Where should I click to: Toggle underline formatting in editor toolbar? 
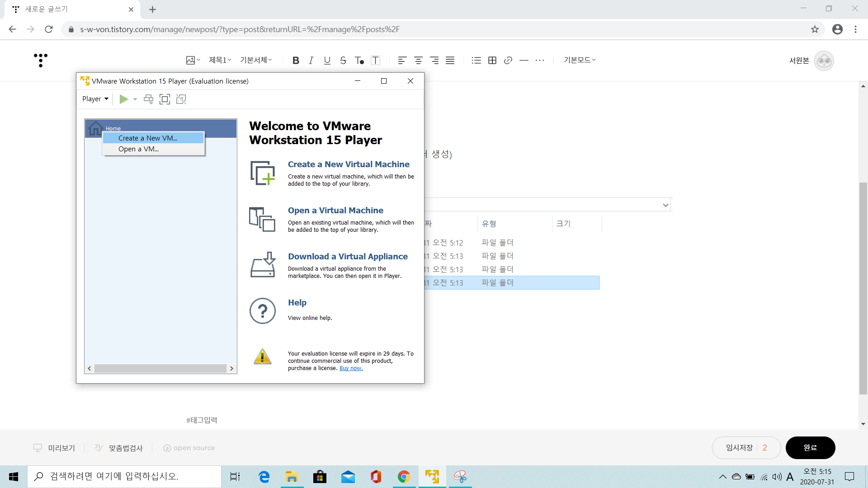pos(327,61)
